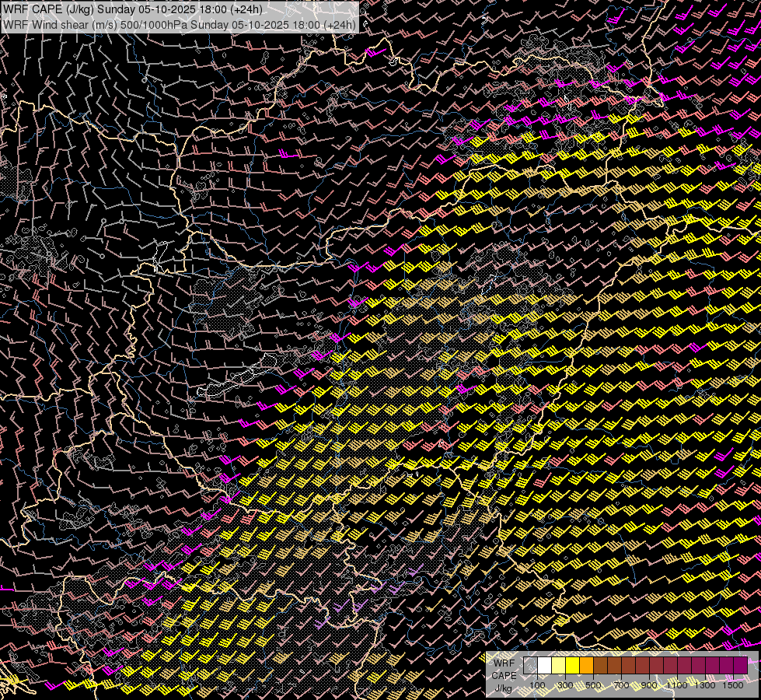The image size is (761, 700).
Task: Click the 1500 legend tick label
Action: pos(733,685)
